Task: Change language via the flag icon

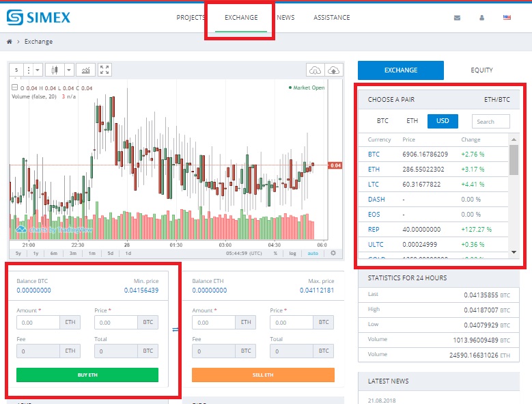Action: coord(507,17)
